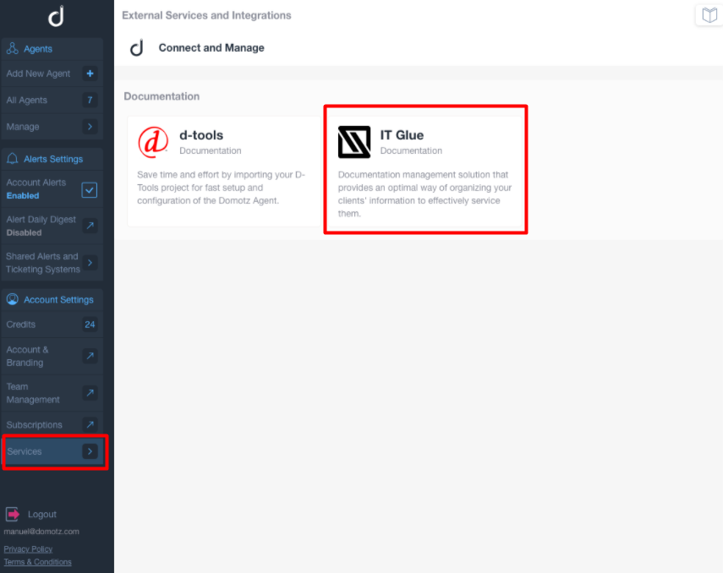Click the Logout arrow icon
The width and height of the screenshot is (728, 573).
(12, 514)
